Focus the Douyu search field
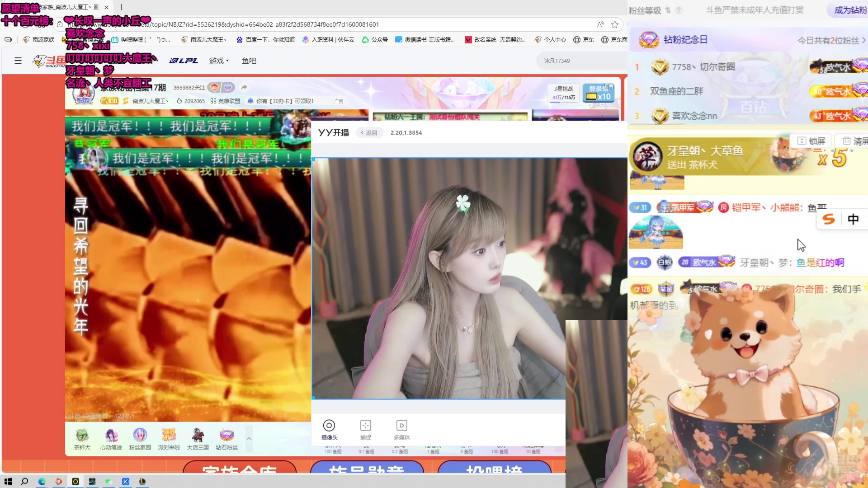 (x=581, y=61)
